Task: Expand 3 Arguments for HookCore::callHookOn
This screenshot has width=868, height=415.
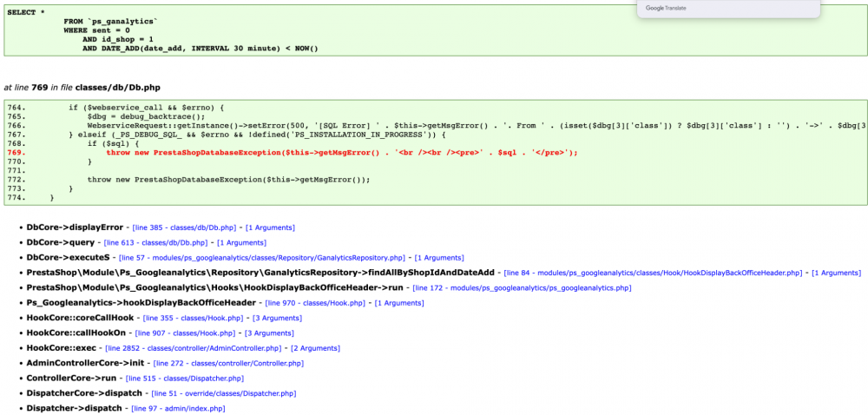Action: (x=270, y=333)
